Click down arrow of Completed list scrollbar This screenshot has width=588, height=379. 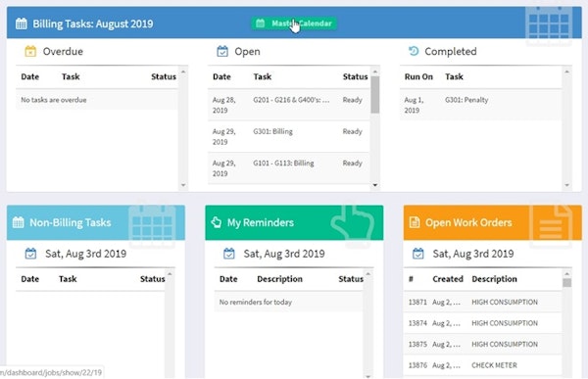[x=567, y=185]
